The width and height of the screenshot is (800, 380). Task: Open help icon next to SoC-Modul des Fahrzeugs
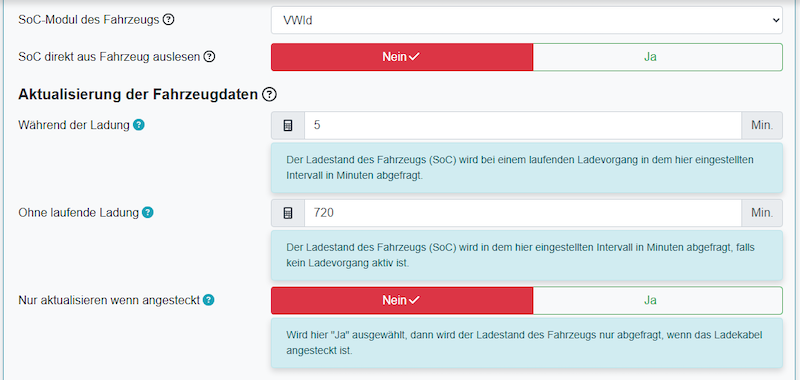click(168, 20)
